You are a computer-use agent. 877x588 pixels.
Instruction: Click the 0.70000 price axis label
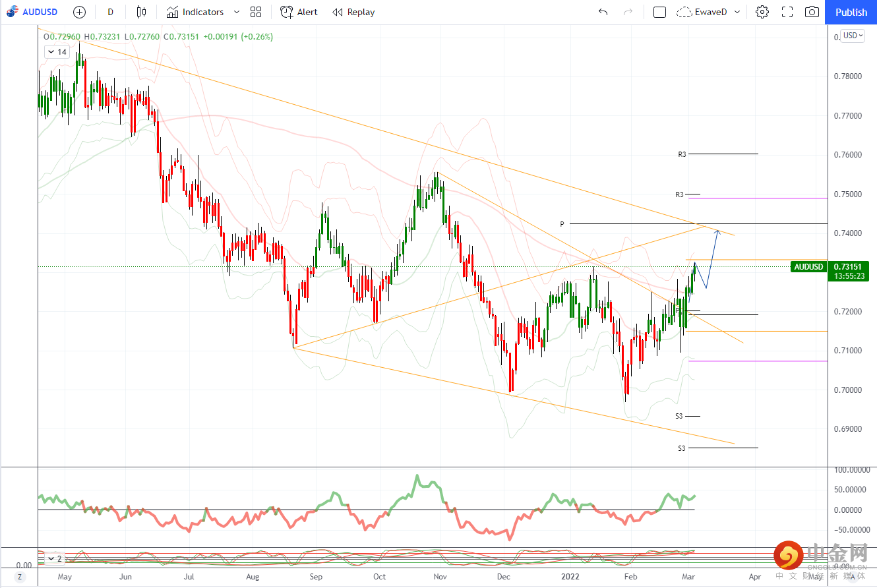847,390
